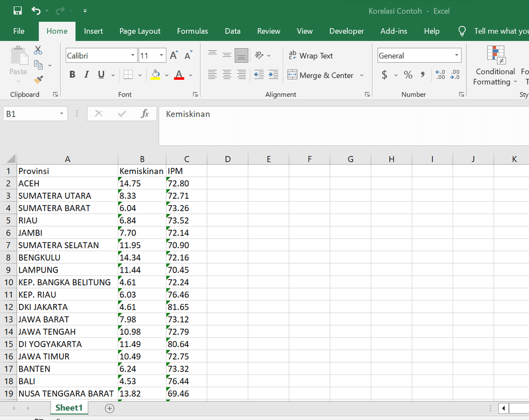
Task: Open Font settings dialog launcher
Action: [x=195, y=94]
